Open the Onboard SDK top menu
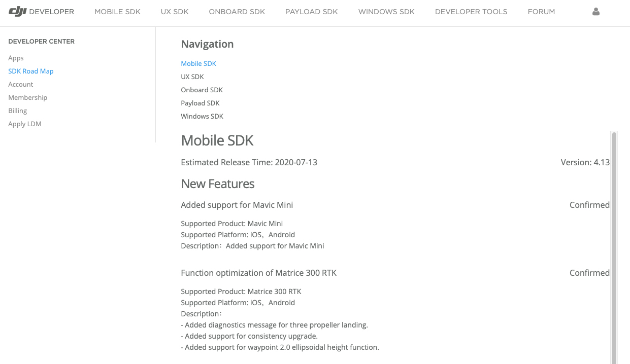 pos(237,12)
